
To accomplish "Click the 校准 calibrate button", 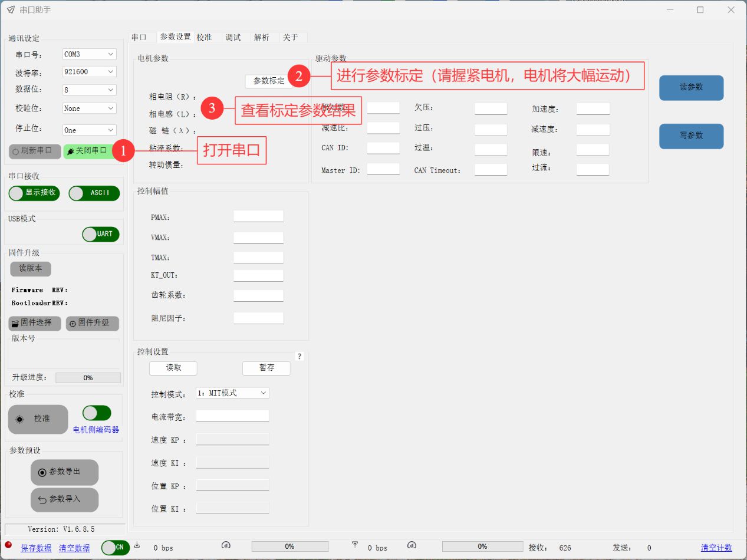I will pyautogui.click(x=38, y=419).
